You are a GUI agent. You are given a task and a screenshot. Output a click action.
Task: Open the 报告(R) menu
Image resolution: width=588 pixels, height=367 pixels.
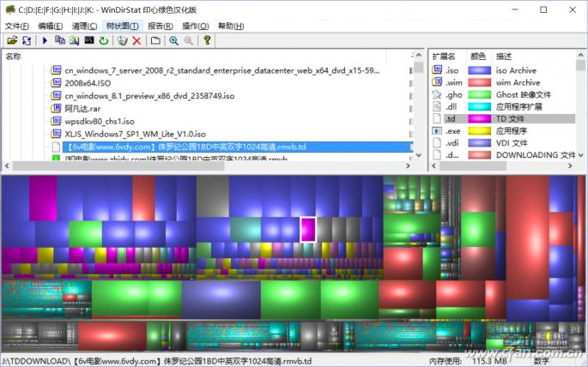coord(161,26)
